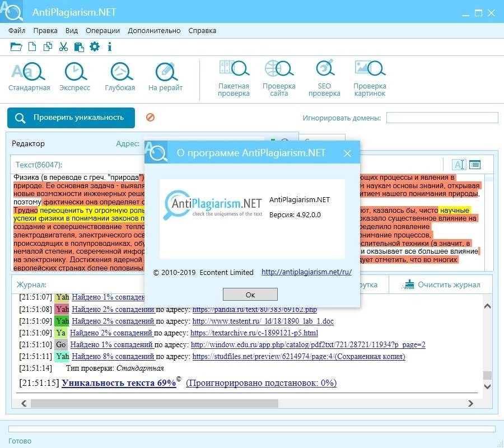
Task: Switch to the list view icon
Action: [475, 165]
